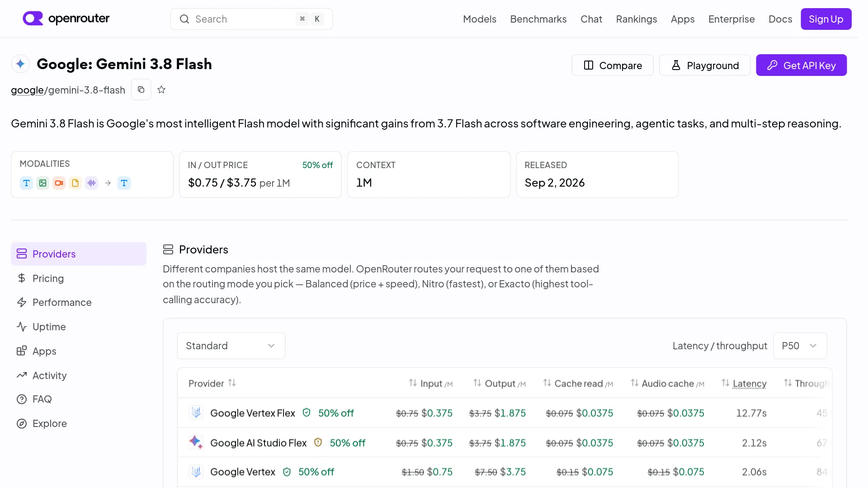Sort by Cache read column

578,383
